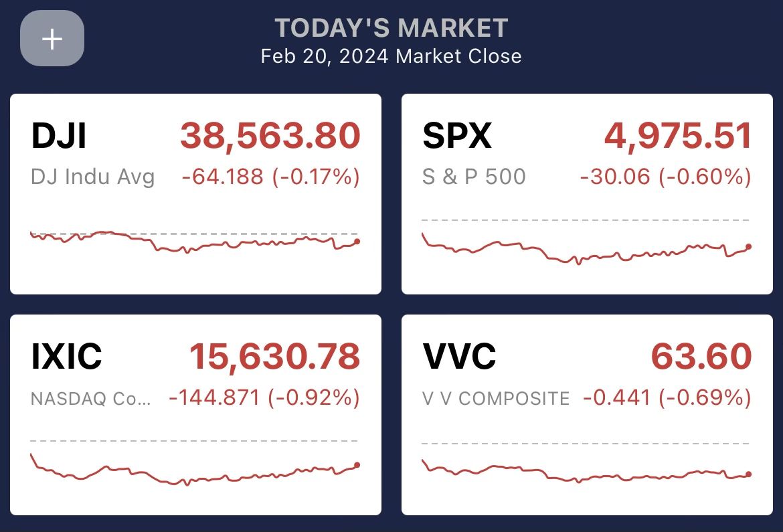Image resolution: width=783 pixels, height=532 pixels.
Task: Click the TODAY'S MARKET heading
Action: [391, 28]
